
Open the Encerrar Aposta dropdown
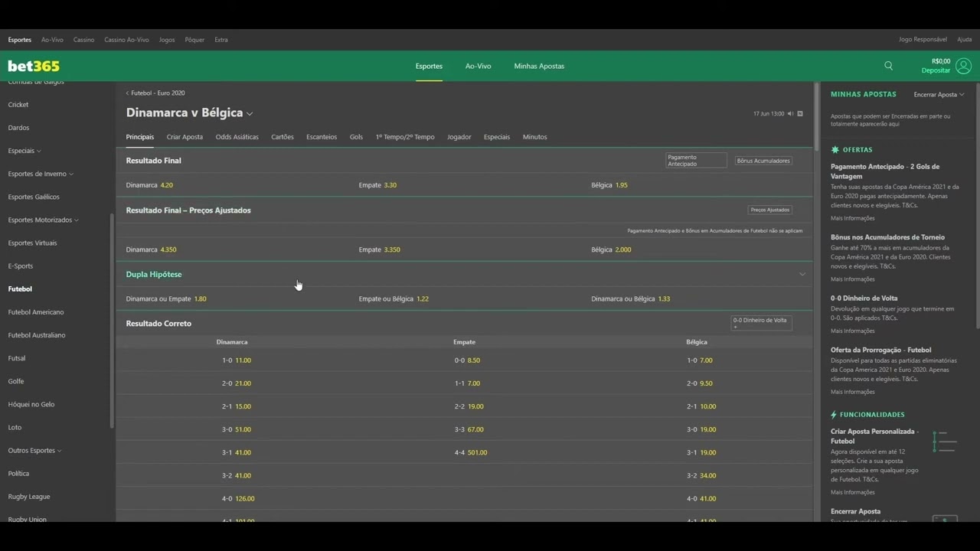point(939,95)
